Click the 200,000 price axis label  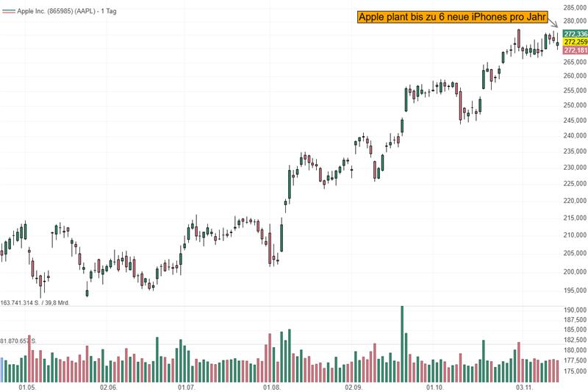click(575, 271)
